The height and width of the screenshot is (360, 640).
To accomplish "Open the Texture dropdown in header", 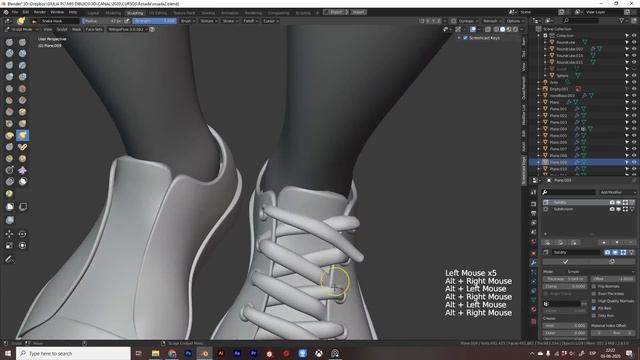I will [208, 21].
